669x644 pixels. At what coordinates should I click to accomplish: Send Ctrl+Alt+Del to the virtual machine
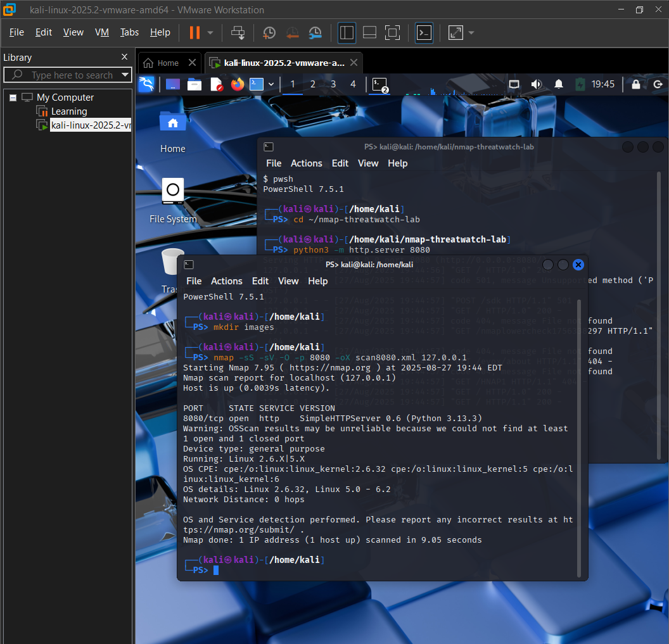[x=238, y=32]
